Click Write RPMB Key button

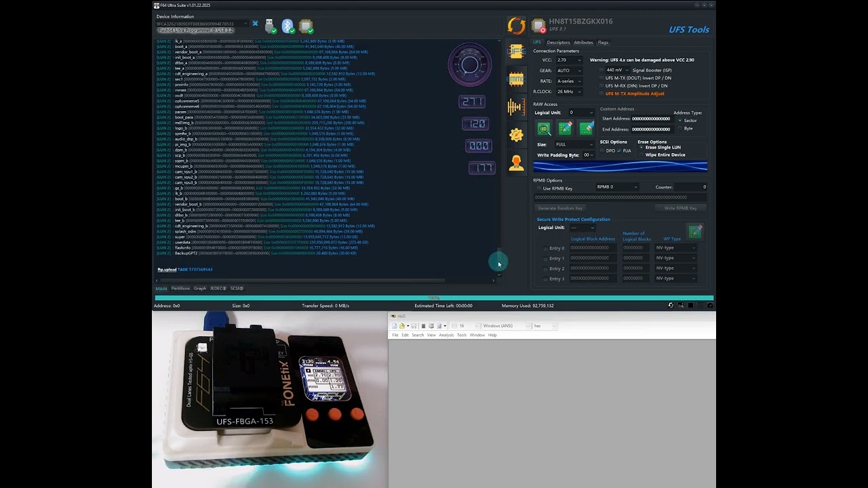coord(680,208)
